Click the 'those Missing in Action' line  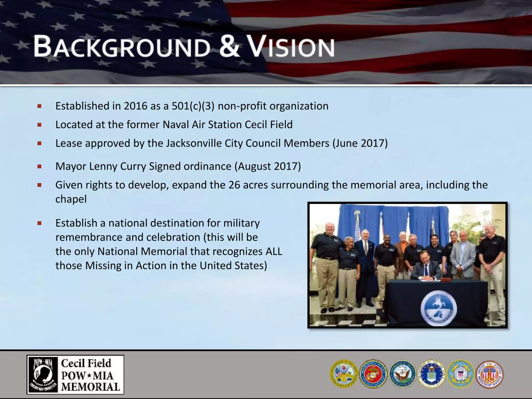pos(161,266)
